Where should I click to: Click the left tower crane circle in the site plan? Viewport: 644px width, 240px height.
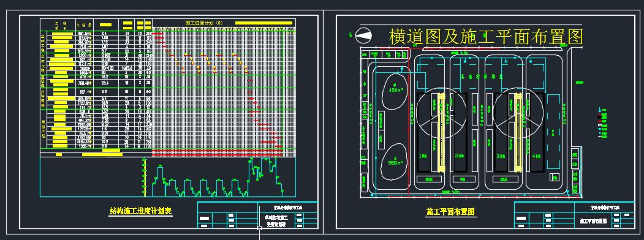point(441,113)
